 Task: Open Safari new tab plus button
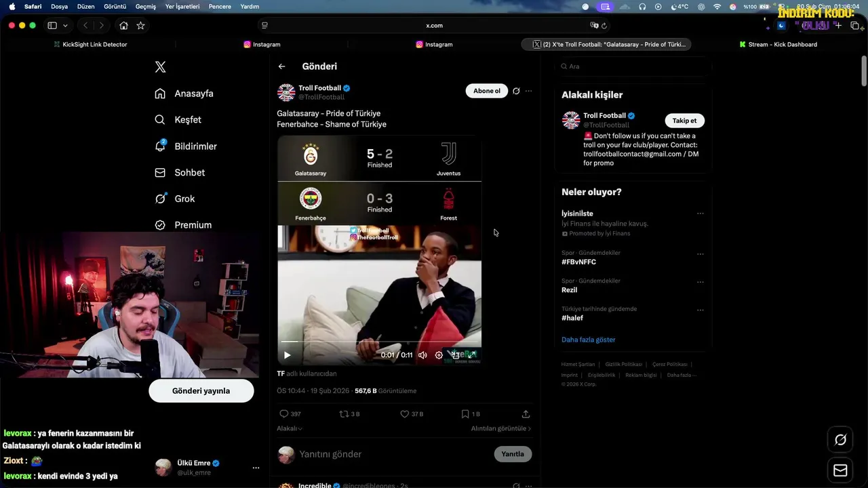pyautogui.click(x=838, y=26)
